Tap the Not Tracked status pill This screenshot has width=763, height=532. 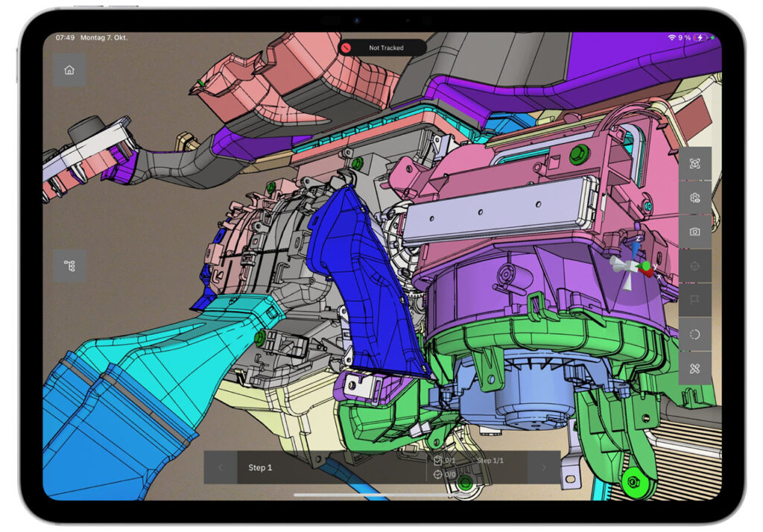tap(384, 47)
